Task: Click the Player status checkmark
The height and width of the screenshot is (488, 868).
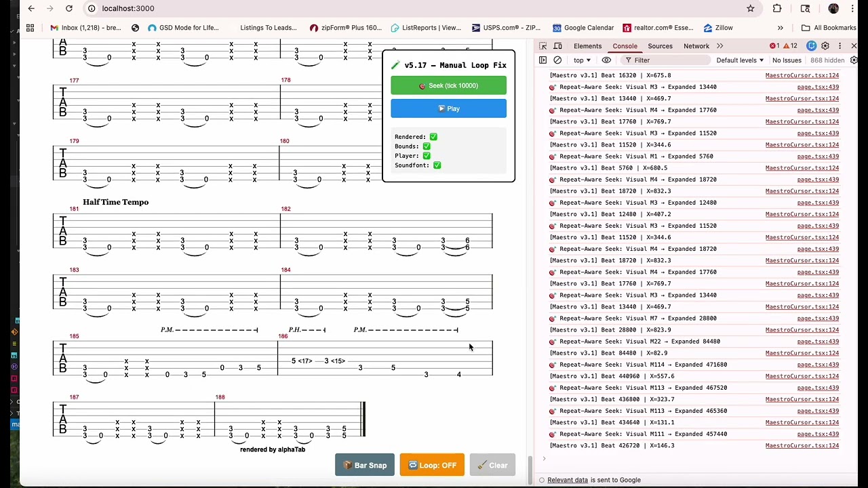Action: pyautogui.click(x=427, y=156)
